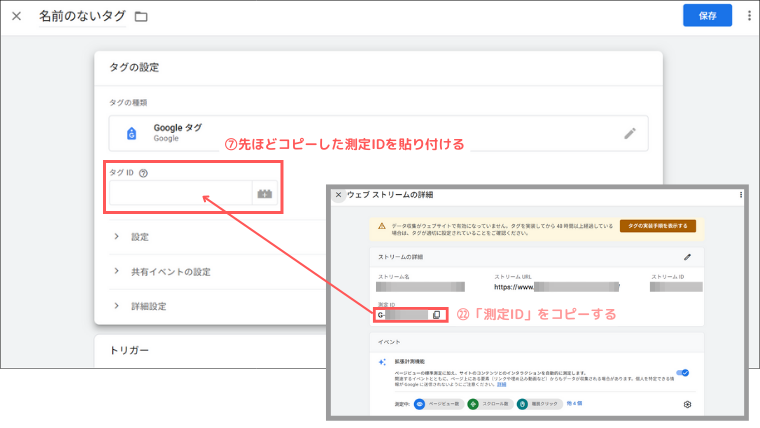Edit stream details with the pencil icon
Screen dimensions: 760x428
pos(687,257)
